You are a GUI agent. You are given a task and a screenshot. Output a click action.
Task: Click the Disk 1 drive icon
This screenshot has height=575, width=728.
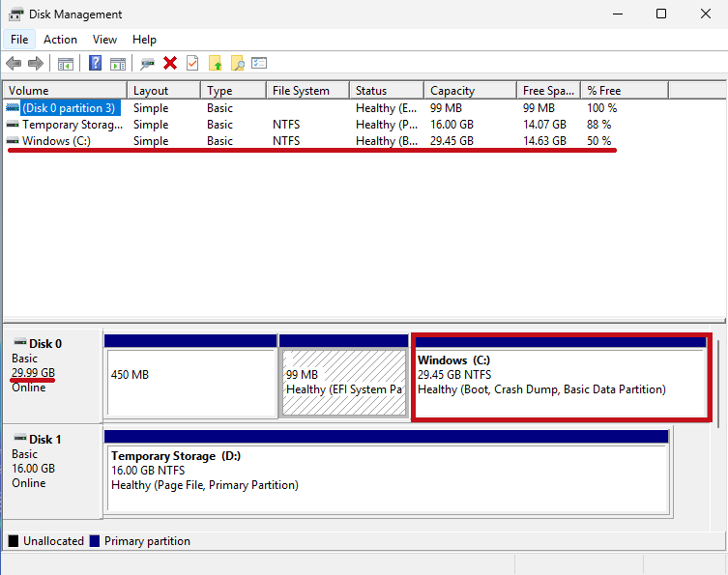(20, 438)
